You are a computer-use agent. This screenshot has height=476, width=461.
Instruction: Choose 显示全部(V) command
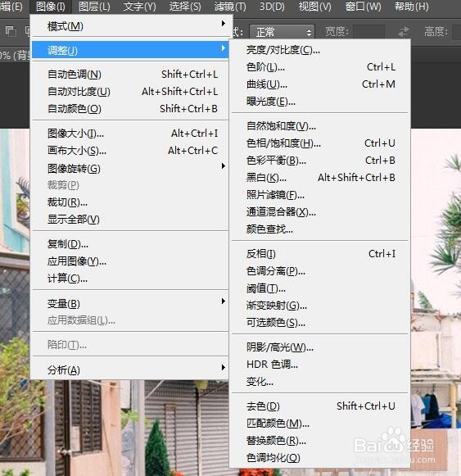pyautogui.click(x=130, y=220)
